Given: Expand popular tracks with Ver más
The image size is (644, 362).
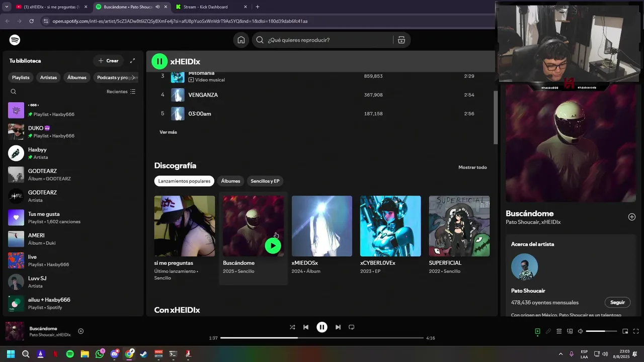Looking at the screenshot, I should pyautogui.click(x=168, y=132).
